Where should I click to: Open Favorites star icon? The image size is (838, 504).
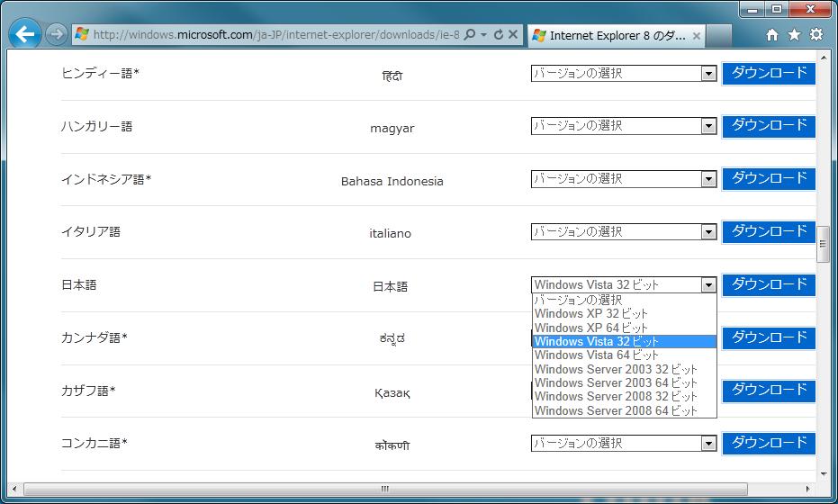tap(794, 35)
